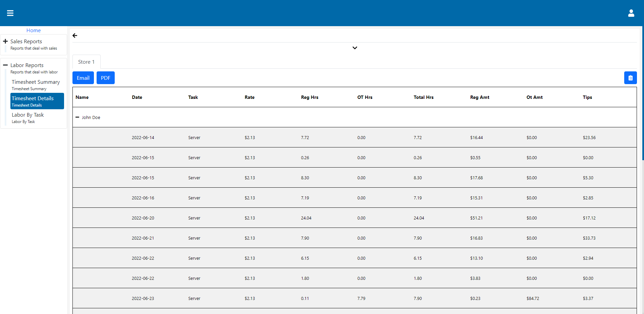Select the 2022-06-20 date cell

tap(143, 218)
